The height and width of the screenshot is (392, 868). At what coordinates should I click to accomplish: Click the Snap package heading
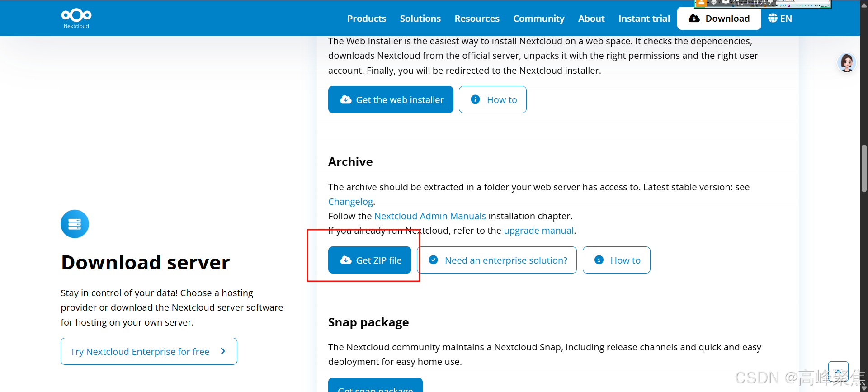point(368,322)
